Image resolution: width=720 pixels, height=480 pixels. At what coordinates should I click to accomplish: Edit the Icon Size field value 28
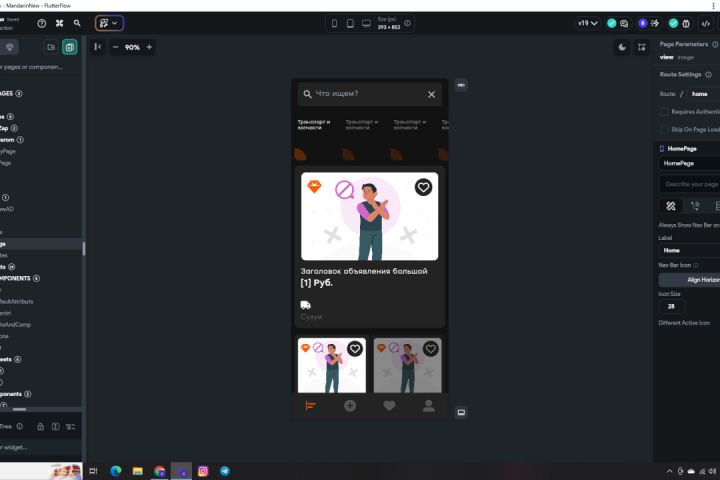[x=672, y=306]
